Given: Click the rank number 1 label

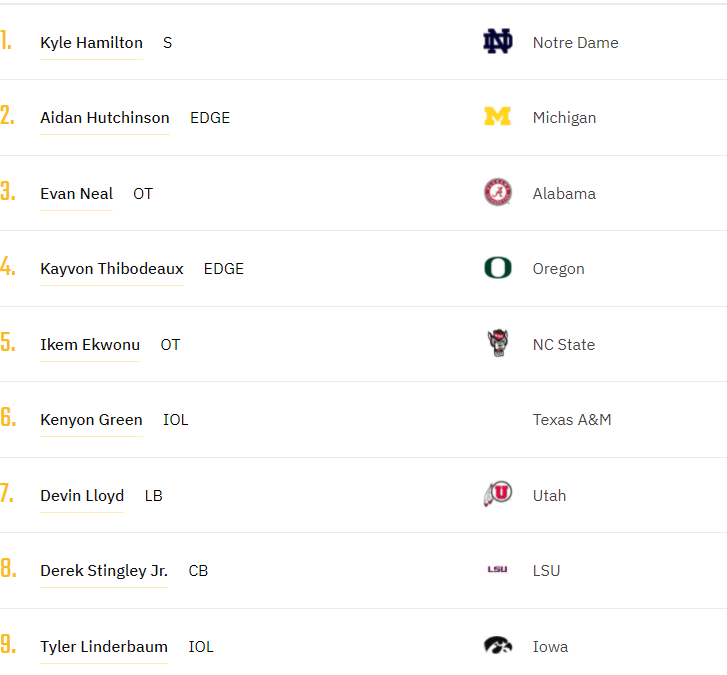Looking at the screenshot, I should click(6, 42).
